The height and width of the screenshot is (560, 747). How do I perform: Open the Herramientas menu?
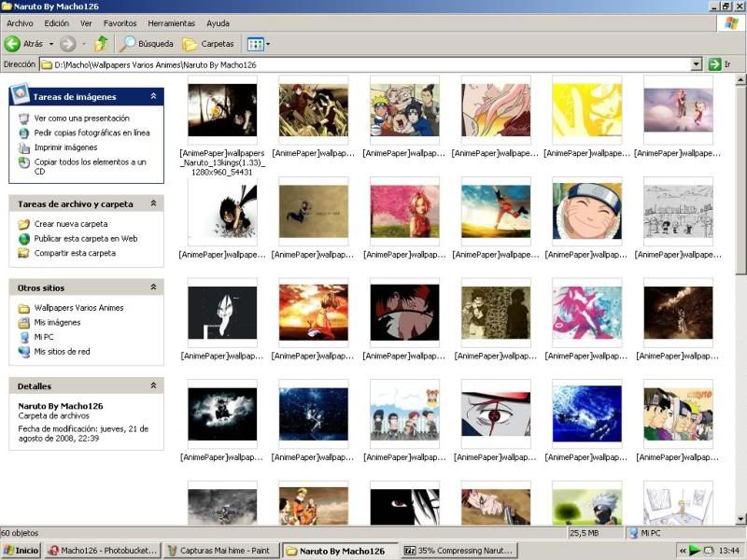click(x=172, y=23)
